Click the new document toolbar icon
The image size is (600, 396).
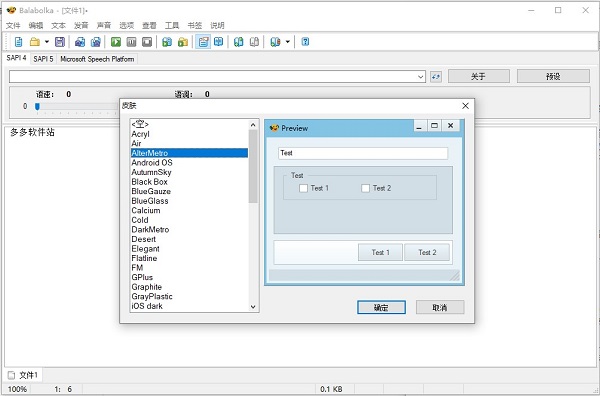click(x=18, y=42)
